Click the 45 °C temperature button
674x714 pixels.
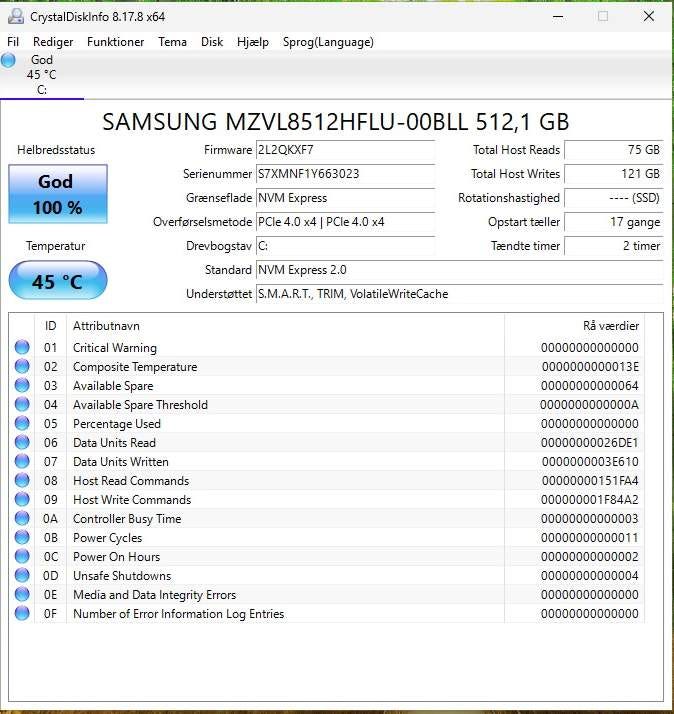(57, 281)
